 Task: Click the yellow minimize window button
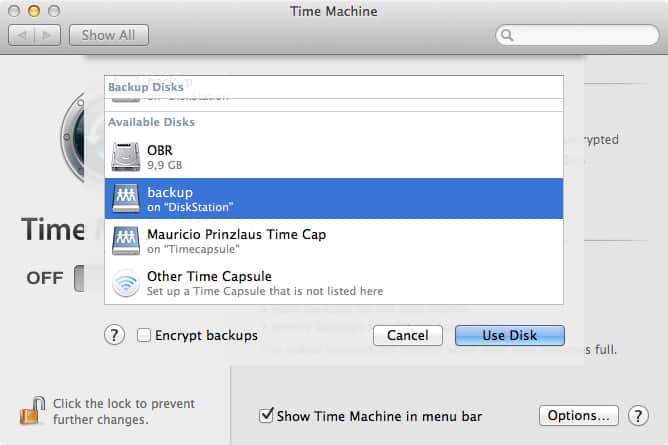coord(34,11)
